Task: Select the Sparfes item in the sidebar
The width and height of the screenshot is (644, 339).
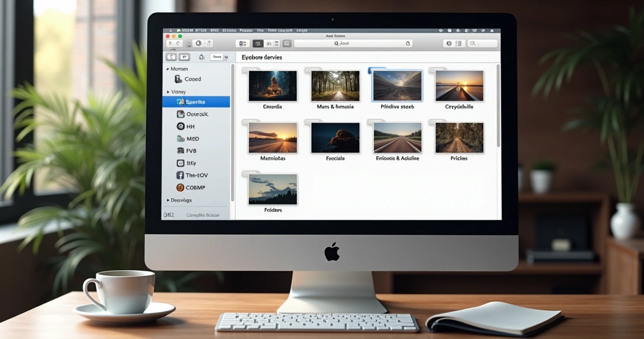Action: pos(195,102)
